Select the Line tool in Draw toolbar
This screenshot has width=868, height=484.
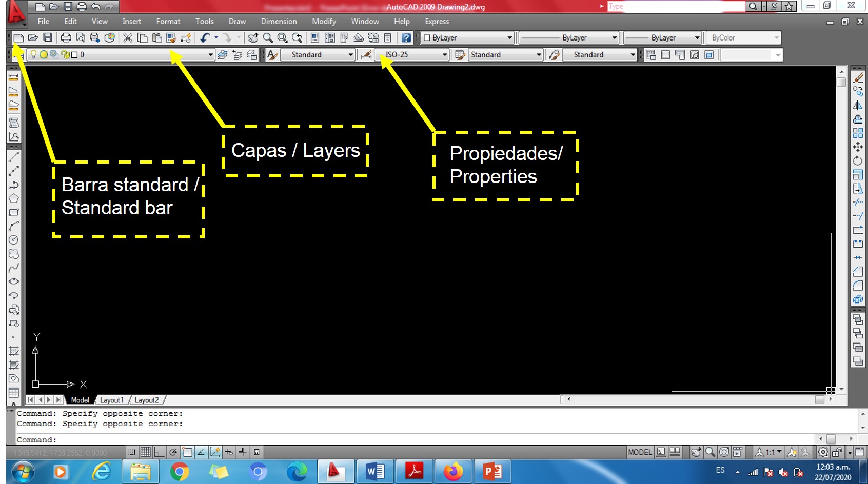pyautogui.click(x=14, y=157)
